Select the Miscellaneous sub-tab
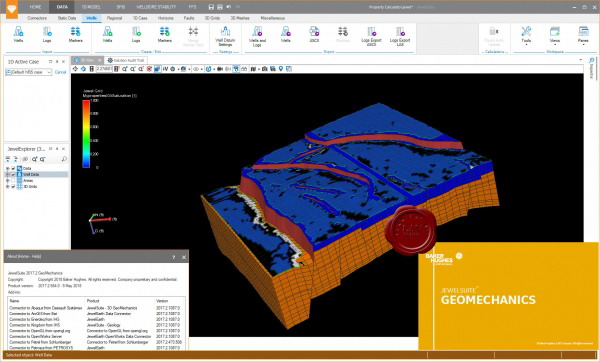Image resolution: width=600 pixels, height=362 pixels. tap(272, 18)
